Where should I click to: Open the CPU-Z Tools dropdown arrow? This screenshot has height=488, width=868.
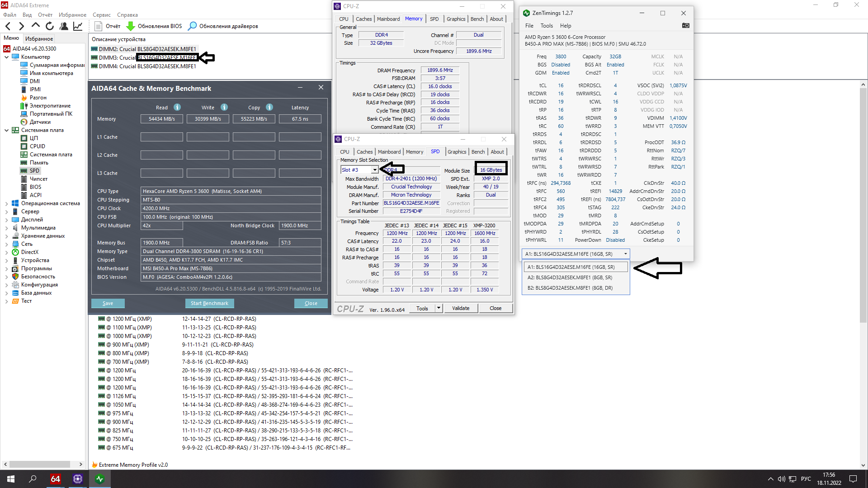[438, 308]
